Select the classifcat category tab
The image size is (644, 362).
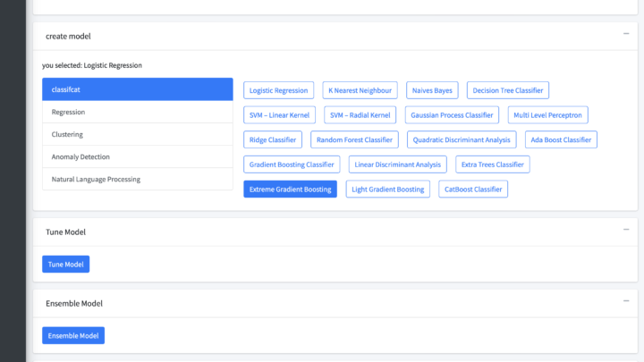(x=137, y=89)
